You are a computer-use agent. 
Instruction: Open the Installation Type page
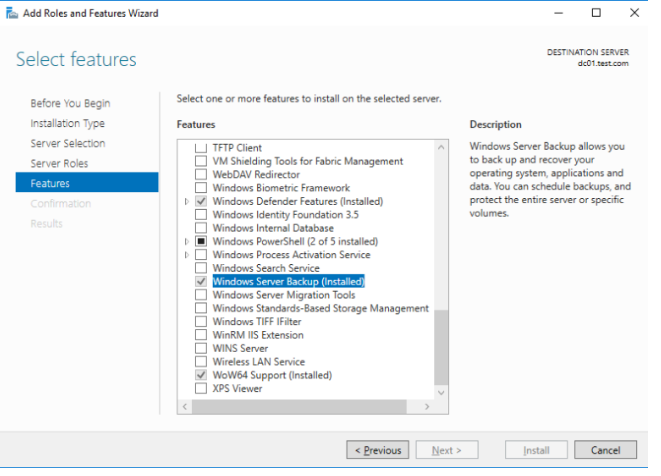pyautogui.click(x=67, y=124)
